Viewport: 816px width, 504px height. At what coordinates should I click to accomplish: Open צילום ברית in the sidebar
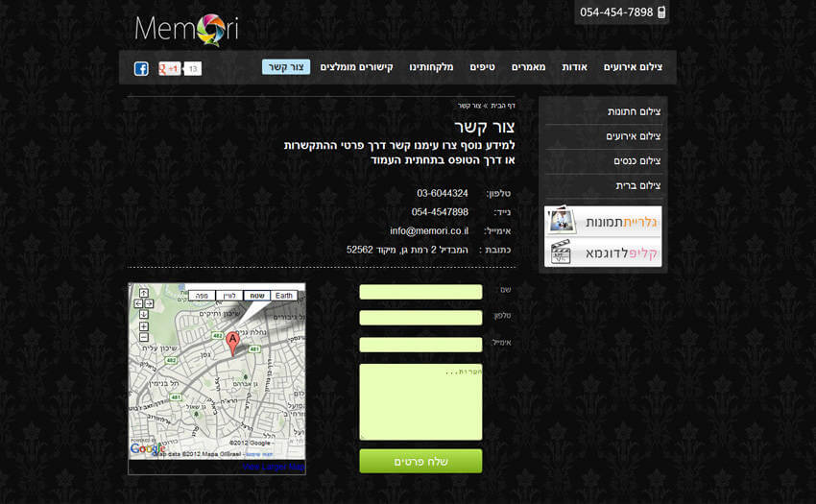click(637, 185)
